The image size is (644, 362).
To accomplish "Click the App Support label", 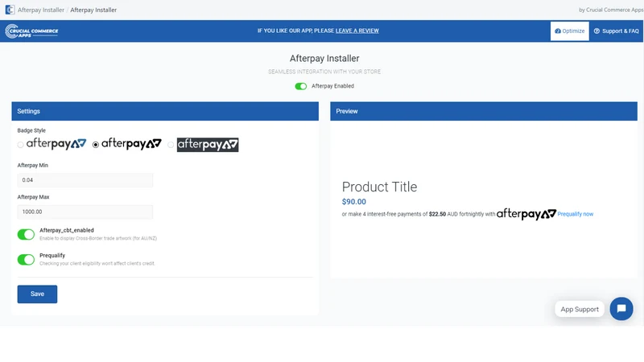I will click(x=580, y=309).
